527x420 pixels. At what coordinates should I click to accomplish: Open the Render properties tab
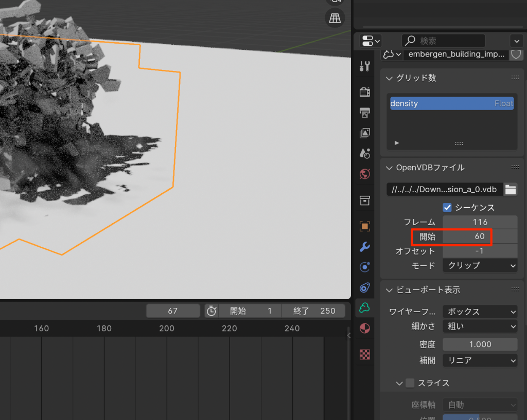click(x=365, y=92)
